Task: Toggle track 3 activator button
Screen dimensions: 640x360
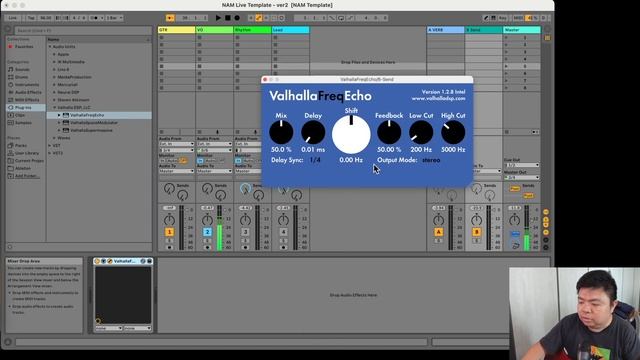Action: click(245, 232)
